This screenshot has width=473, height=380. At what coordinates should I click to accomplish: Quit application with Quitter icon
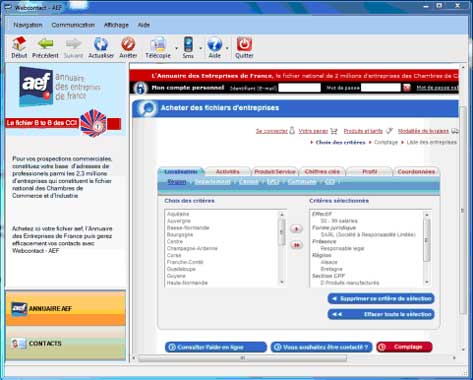click(x=244, y=47)
